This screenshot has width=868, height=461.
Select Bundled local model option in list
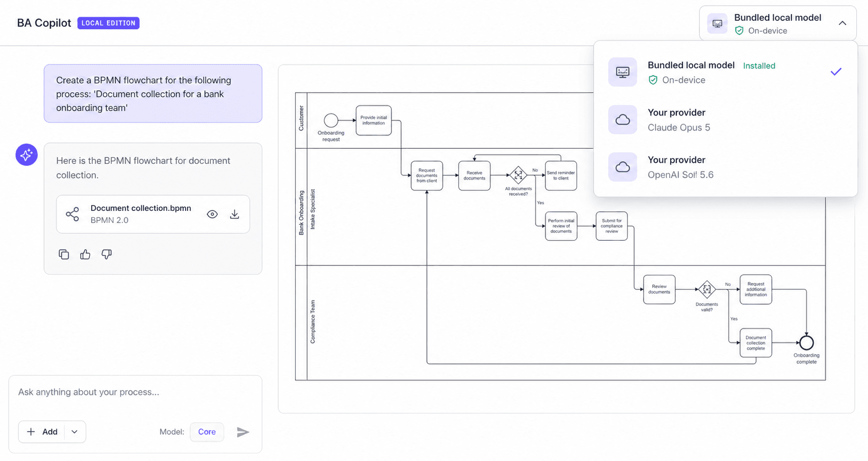[x=725, y=72]
